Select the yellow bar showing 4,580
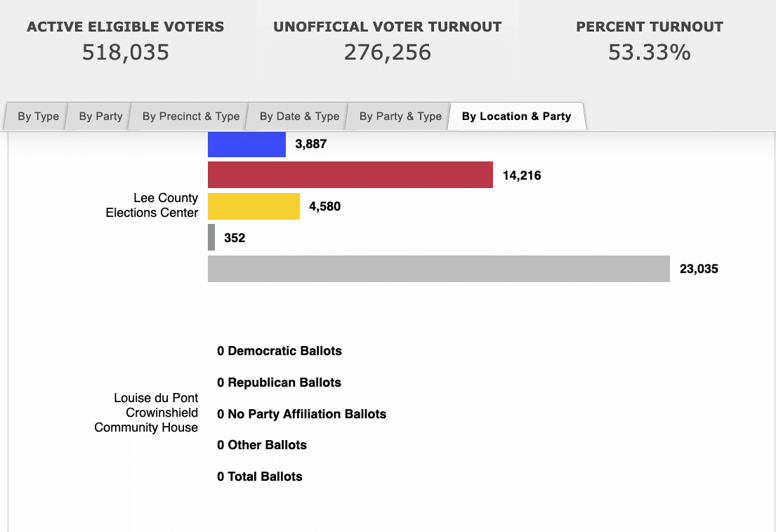 [254, 206]
